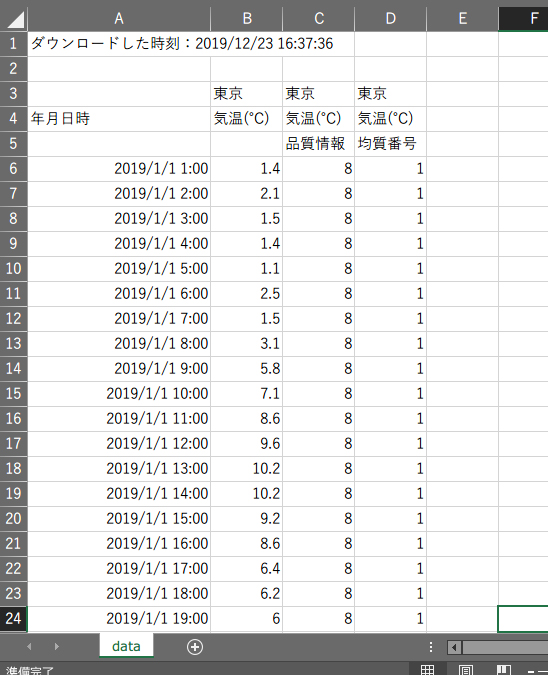Click temperature 6.2 in row 23

point(247,593)
